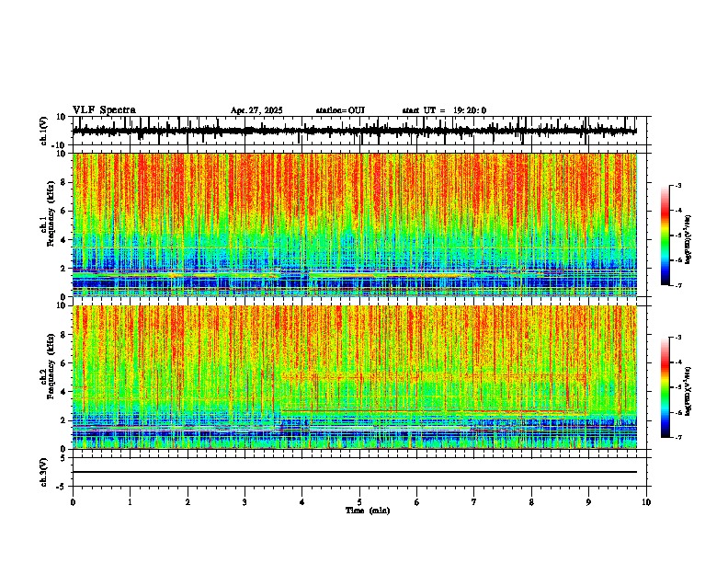This screenshot has height=563, width=728.
Task: Click time axis tick label "5"
Action: pyautogui.click(x=359, y=502)
